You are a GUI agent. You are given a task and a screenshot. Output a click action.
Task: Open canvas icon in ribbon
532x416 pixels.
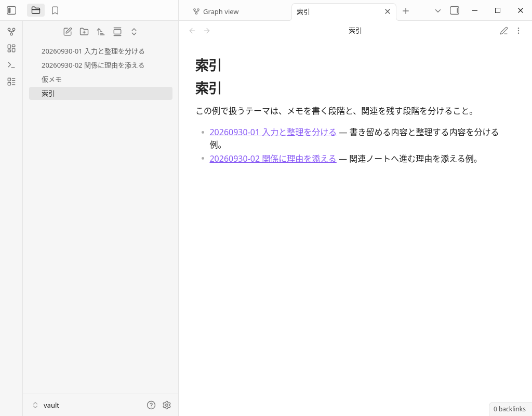tap(11, 48)
